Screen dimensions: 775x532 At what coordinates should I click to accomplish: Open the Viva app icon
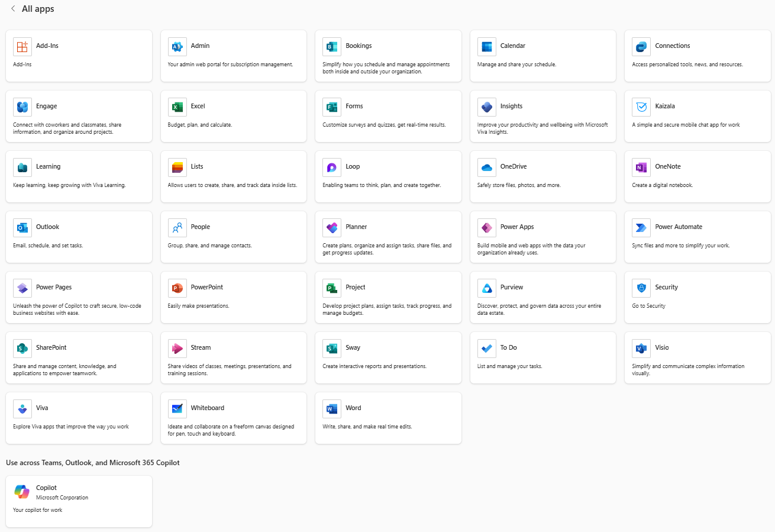click(22, 409)
